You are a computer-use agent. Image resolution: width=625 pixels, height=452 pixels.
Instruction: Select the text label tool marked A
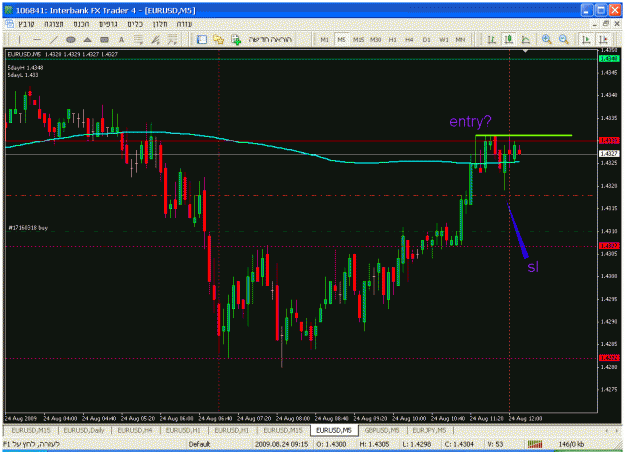point(121,39)
